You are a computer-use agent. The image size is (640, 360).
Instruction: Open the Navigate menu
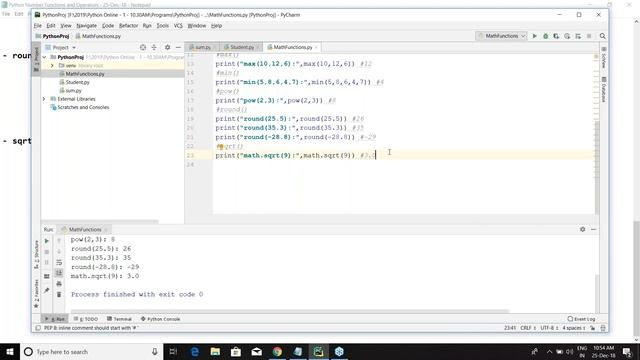[87, 25]
